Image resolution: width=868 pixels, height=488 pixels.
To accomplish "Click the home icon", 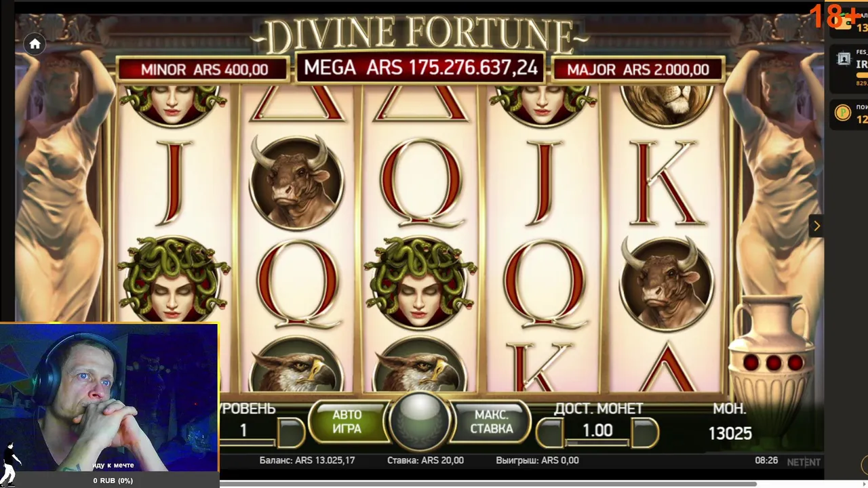I will coord(35,45).
